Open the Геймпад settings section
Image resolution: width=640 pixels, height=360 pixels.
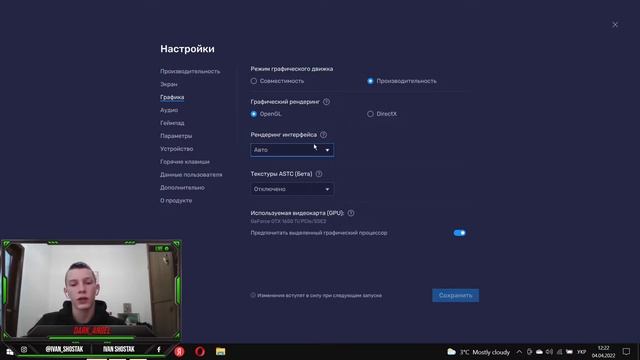pyautogui.click(x=172, y=123)
